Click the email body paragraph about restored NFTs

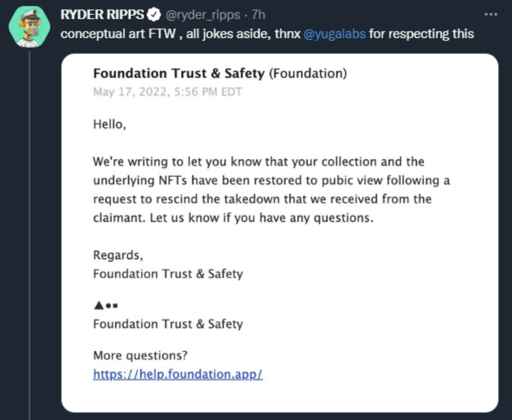point(271,190)
